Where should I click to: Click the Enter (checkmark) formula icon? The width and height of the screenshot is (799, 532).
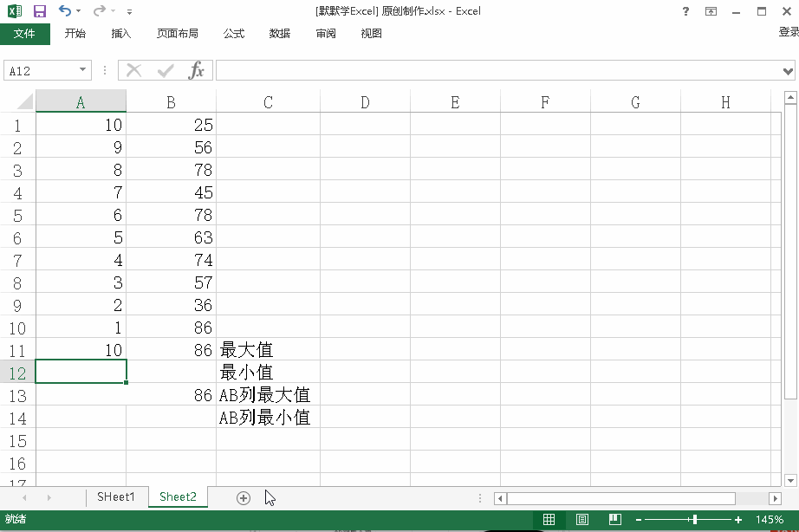coord(165,70)
